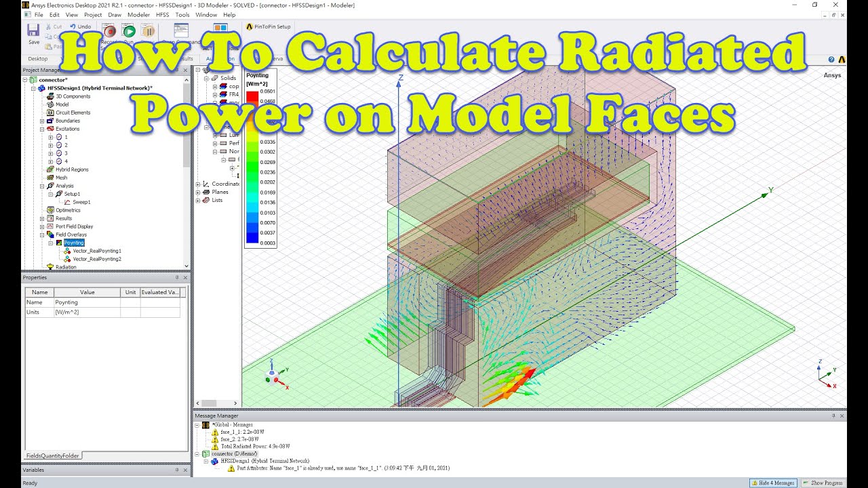Select the highlighted Poynting folder
Image resolution: width=868 pixels, height=488 pixels.
point(74,243)
